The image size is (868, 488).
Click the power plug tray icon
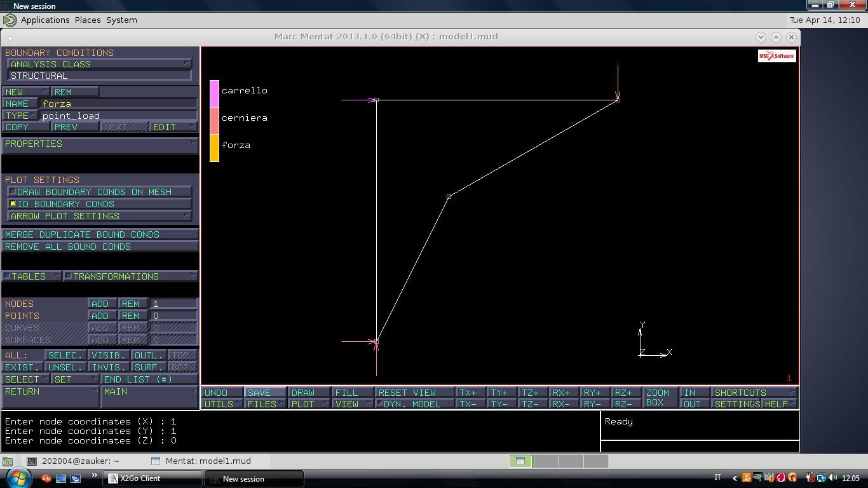click(810, 478)
